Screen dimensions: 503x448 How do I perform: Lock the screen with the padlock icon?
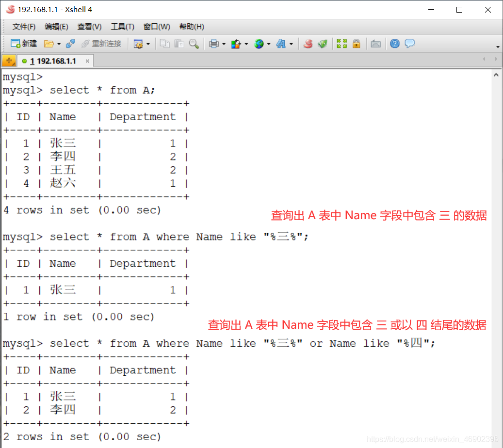point(356,44)
